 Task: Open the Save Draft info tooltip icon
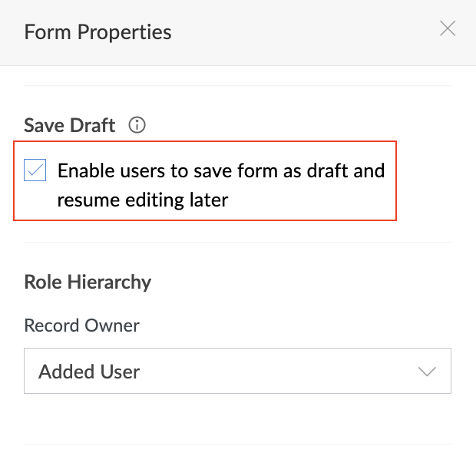tap(137, 125)
